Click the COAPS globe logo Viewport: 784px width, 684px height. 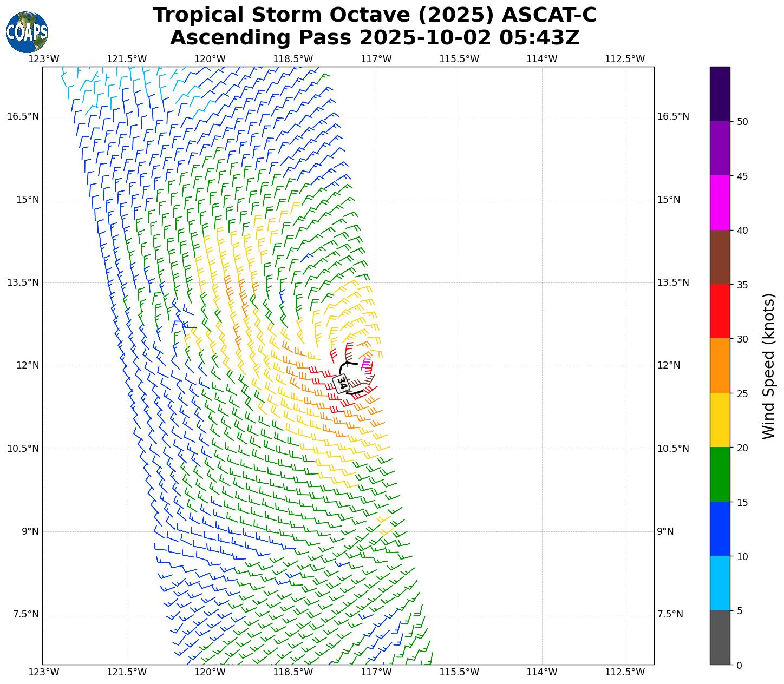(x=27, y=32)
